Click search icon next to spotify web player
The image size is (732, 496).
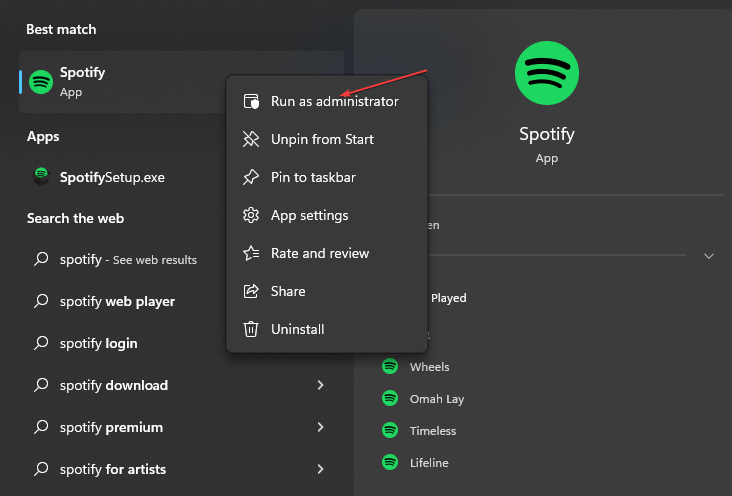click(41, 301)
